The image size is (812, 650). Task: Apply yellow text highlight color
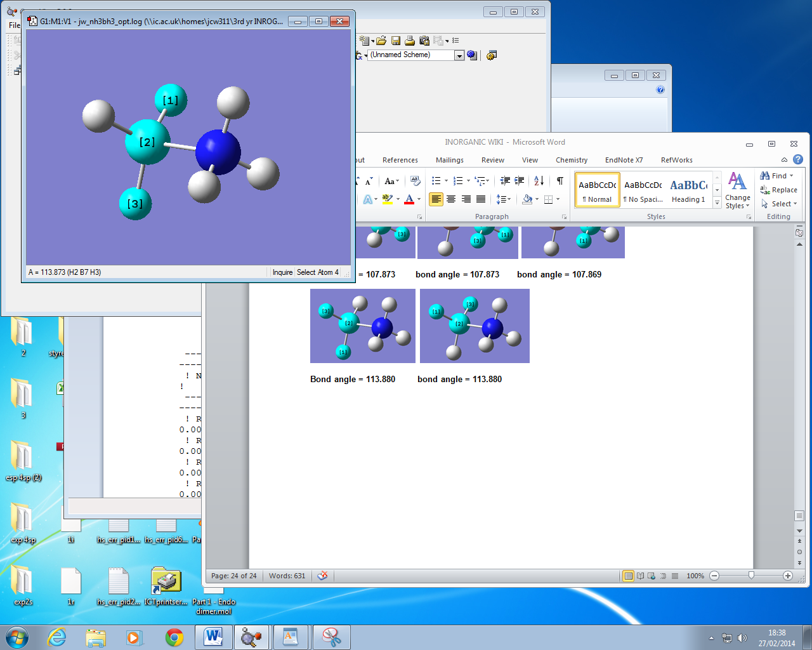pyautogui.click(x=388, y=199)
